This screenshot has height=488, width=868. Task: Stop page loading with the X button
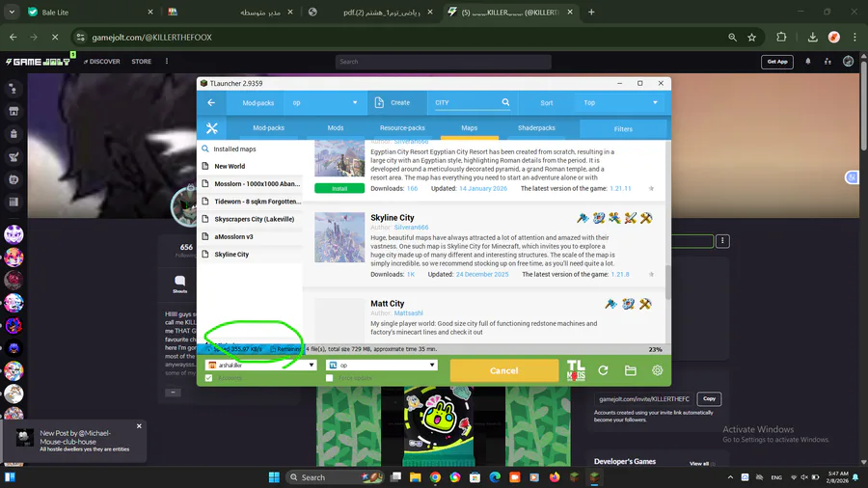tap(55, 37)
